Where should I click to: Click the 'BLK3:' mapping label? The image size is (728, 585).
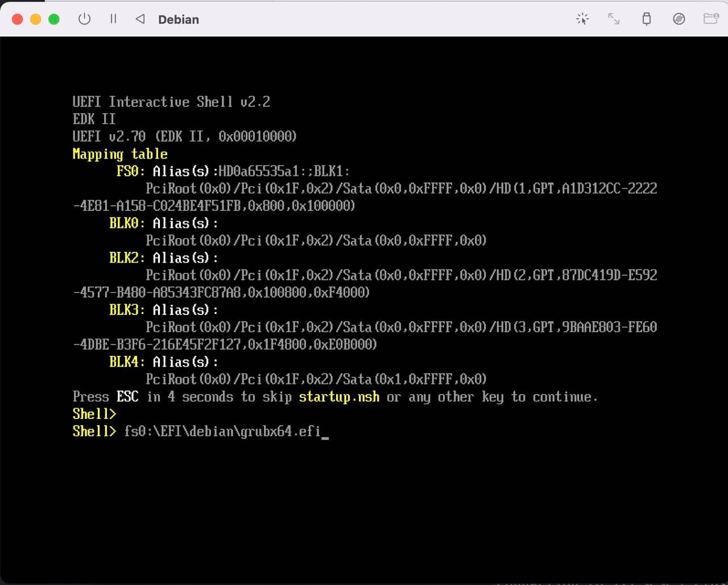(x=127, y=310)
